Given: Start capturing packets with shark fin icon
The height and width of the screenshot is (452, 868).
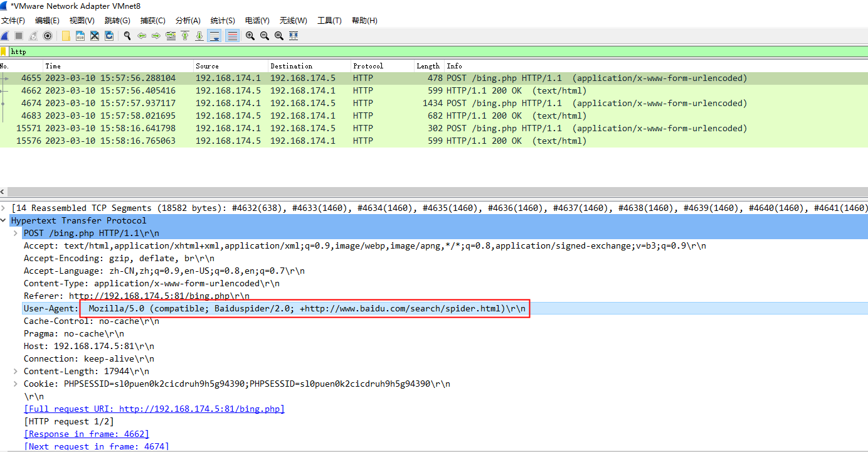Looking at the screenshot, I should (x=5, y=36).
